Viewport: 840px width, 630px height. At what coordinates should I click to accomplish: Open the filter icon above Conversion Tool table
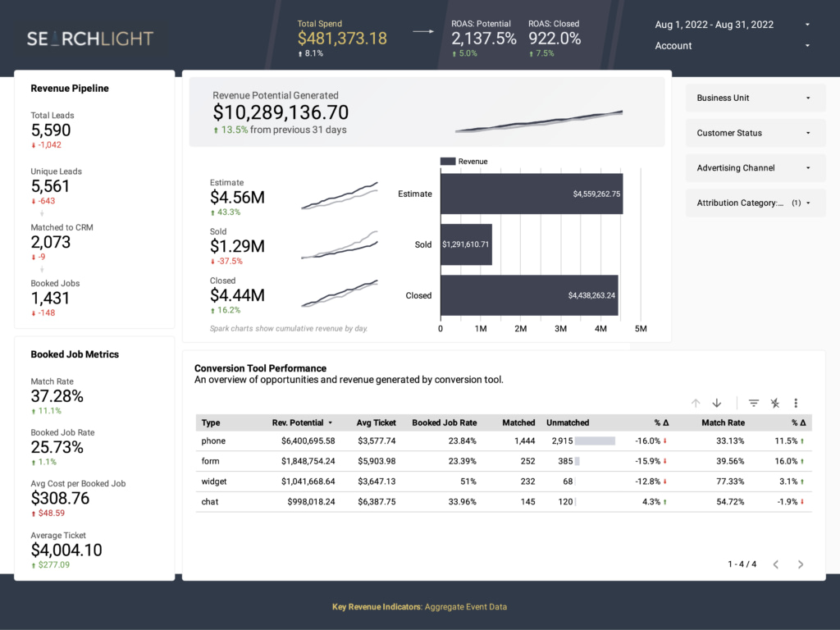(x=753, y=403)
